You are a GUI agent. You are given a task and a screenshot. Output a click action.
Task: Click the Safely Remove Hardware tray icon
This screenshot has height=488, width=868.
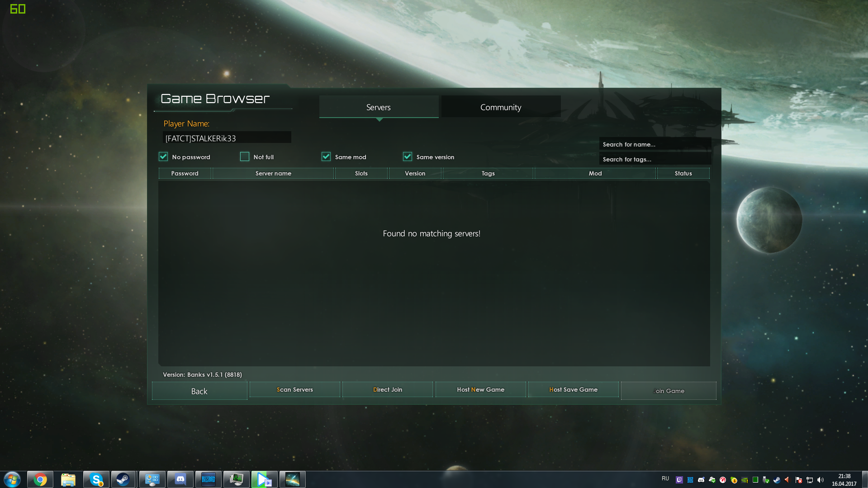(766, 480)
